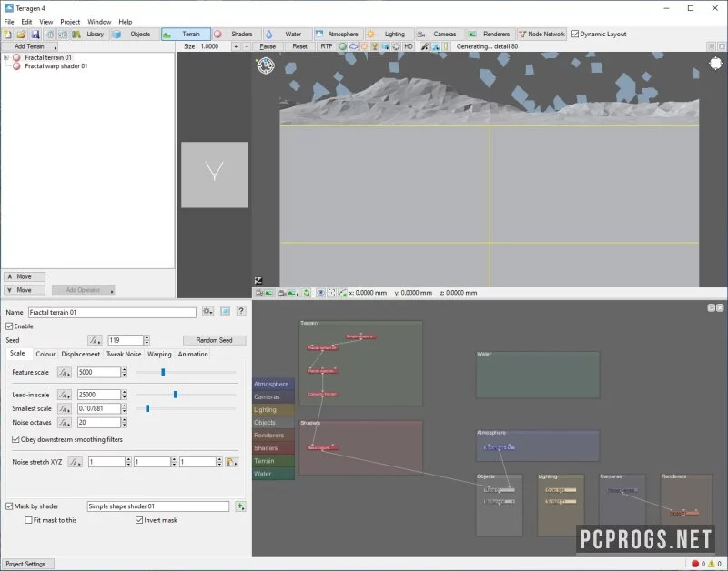Enable Fit mask to this checkbox
The image size is (728, 571).
pos(29,520)
